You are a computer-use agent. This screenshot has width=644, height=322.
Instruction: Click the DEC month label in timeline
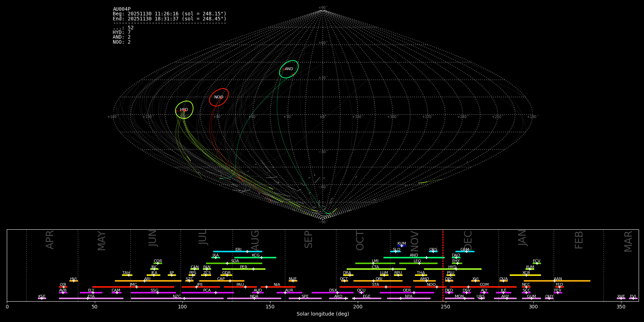tap(468, 240)
